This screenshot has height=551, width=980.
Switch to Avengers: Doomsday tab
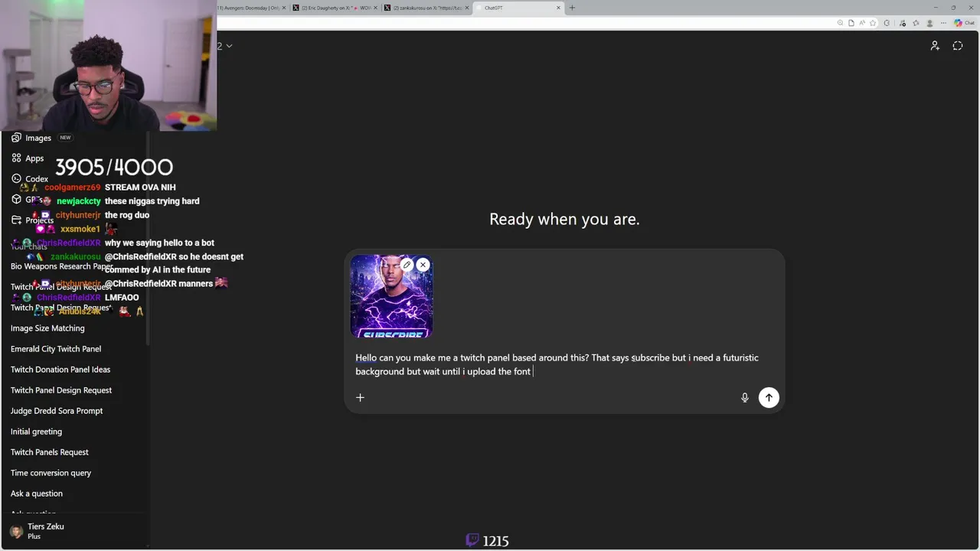pyautogui.click(x=250, y=8)
